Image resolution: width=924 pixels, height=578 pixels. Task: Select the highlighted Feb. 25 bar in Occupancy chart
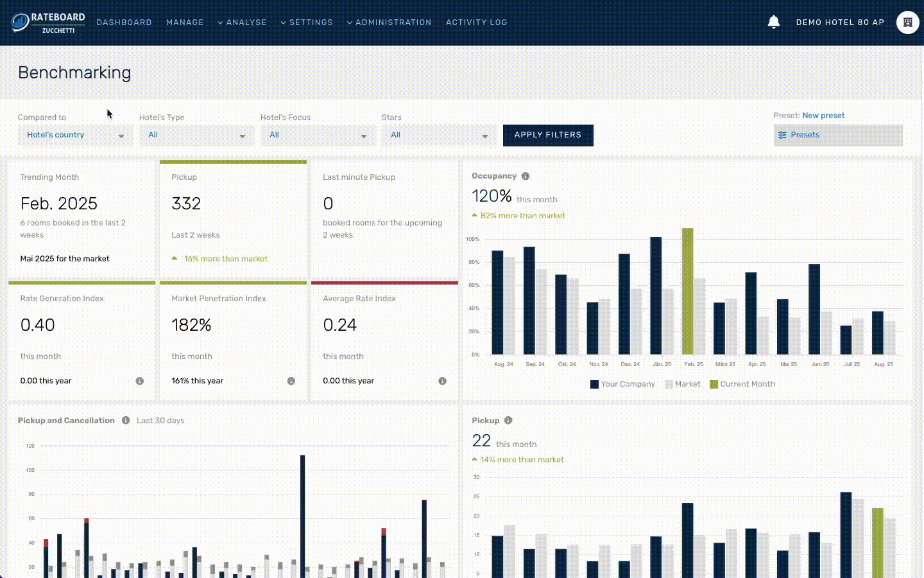(687, 289)
